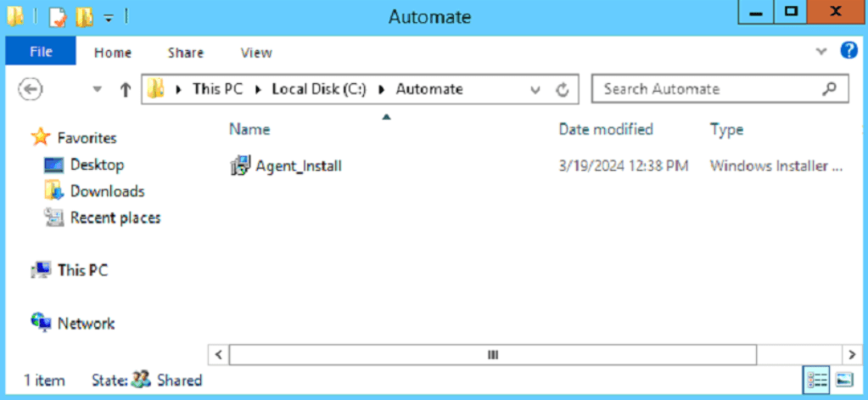
Task: Sort files by Date modified column
Action: [x=605, y=129]
